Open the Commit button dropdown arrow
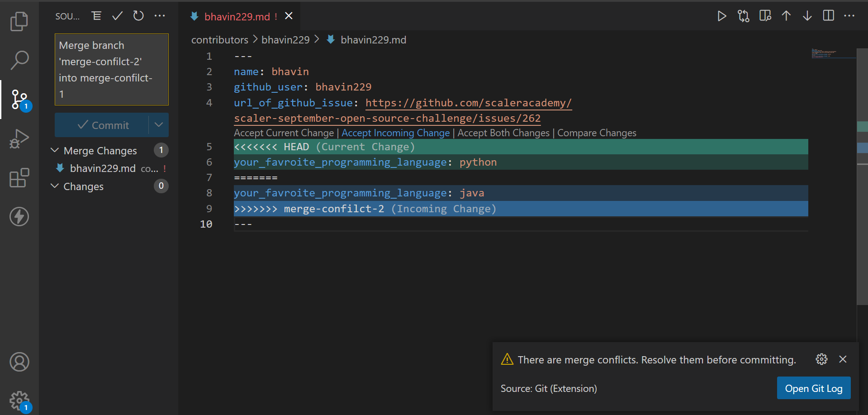Viewport: 868px width, 415px height. click(x=158, y=125)
